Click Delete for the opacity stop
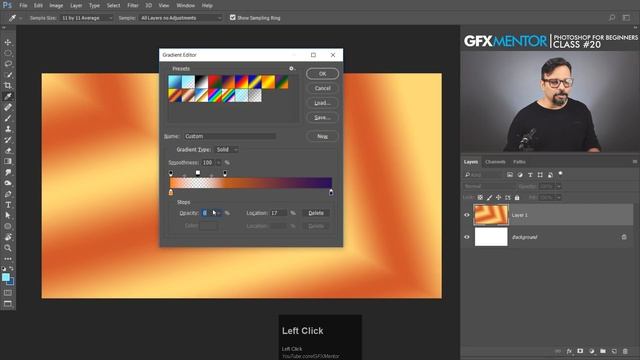640x360 pixels. pos(316,213)
